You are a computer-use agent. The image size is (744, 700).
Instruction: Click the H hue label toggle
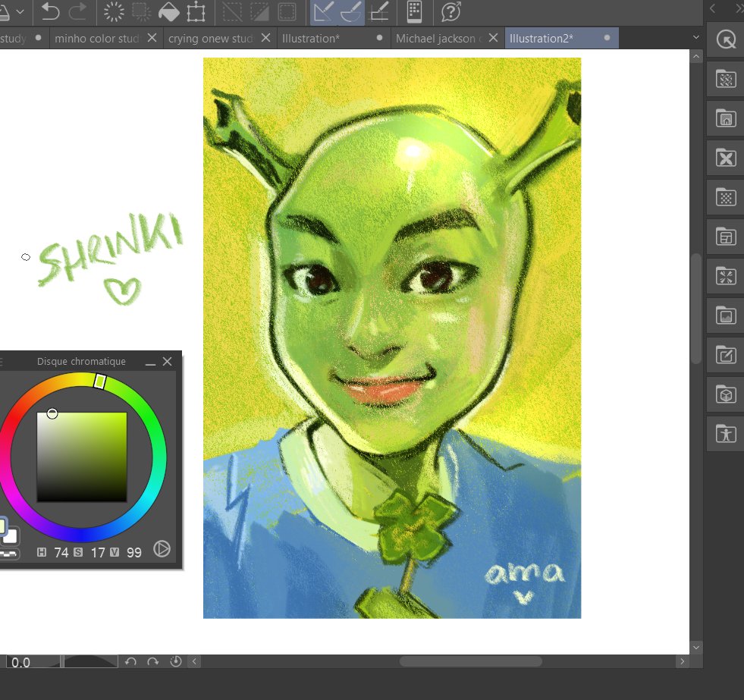tap(42, 552)
